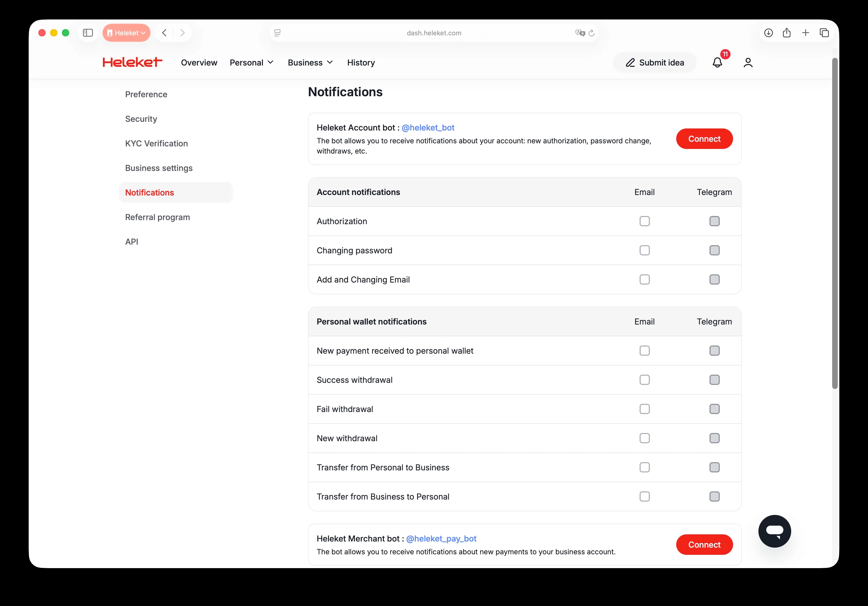Toggle the Safari sidebar icon
The image size is (868, 606).
click(88, 33)
